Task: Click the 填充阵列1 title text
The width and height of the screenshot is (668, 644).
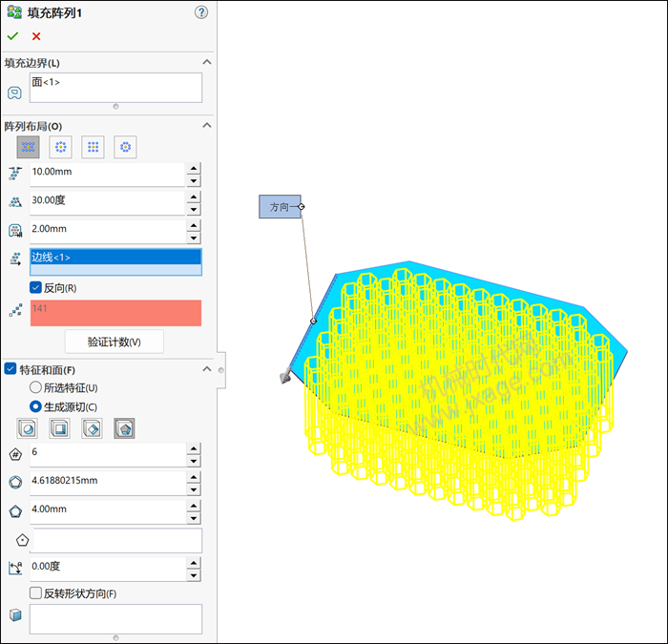Action: coord(54,12)
